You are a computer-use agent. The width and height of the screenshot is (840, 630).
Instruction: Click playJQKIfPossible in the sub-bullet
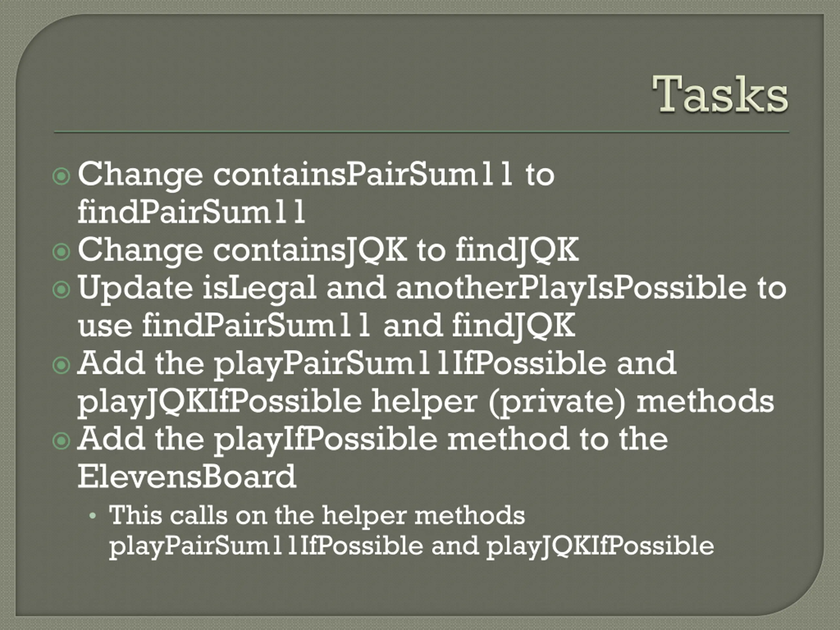pos(600,546)
